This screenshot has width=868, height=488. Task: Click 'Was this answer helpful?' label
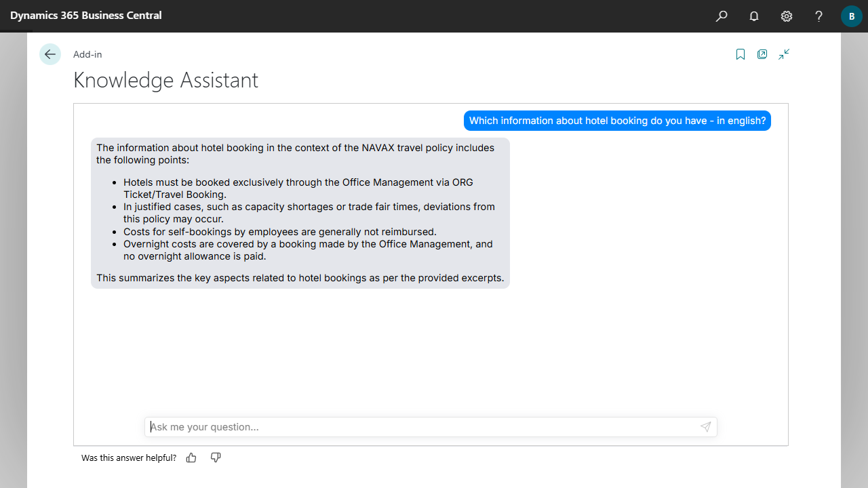[129, 458]
